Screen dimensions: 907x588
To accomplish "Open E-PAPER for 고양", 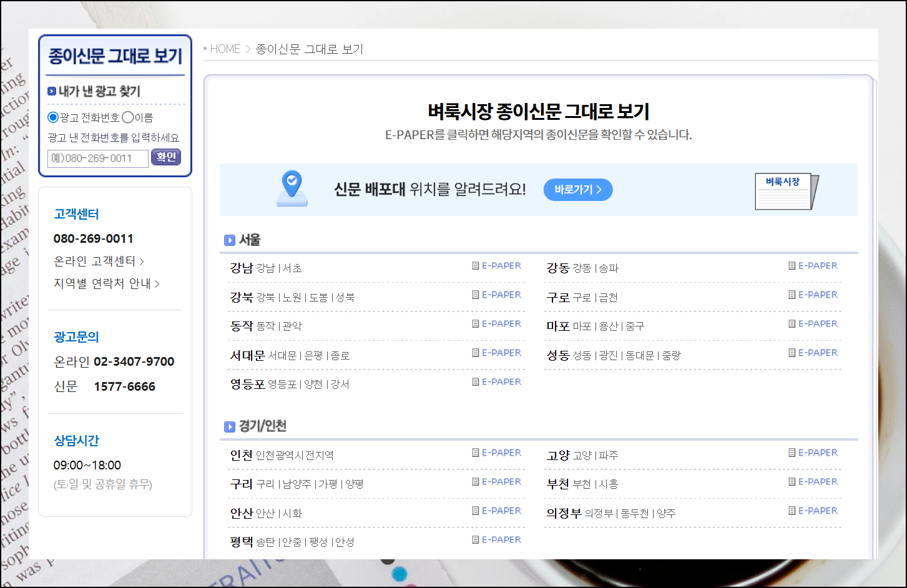I will pyautogui.click(x=813, y=453).
